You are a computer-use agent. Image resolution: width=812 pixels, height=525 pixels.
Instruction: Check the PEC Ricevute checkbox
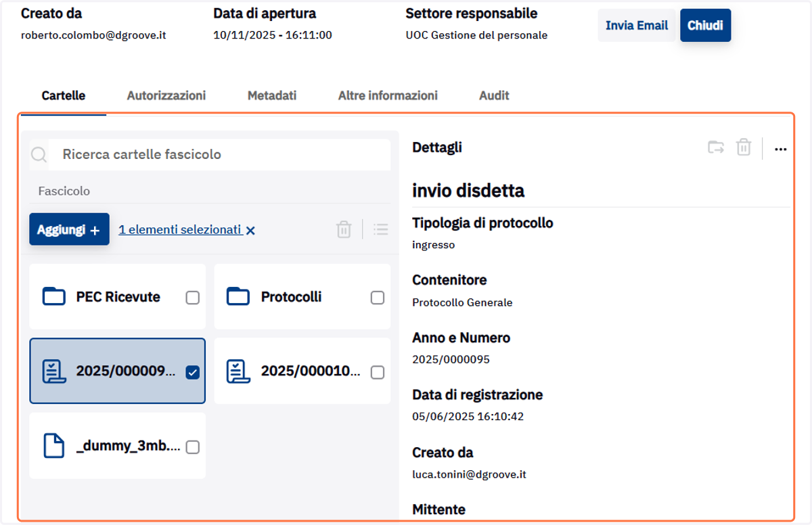point(193,298)
